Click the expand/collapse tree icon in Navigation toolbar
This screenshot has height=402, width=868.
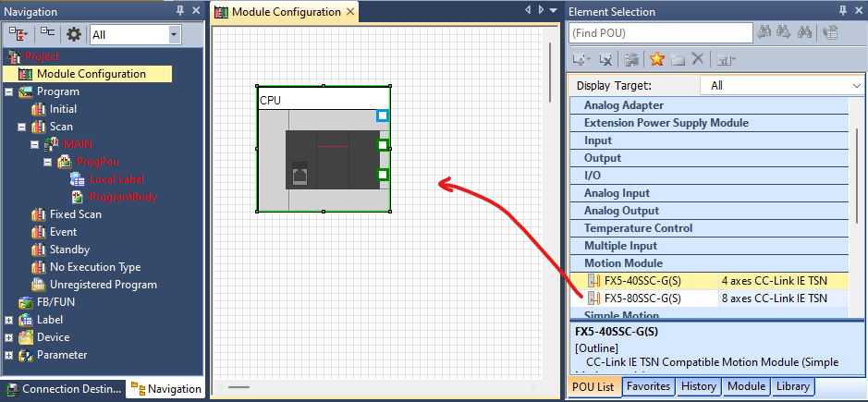pyautogui.click(x=18, y=34)
